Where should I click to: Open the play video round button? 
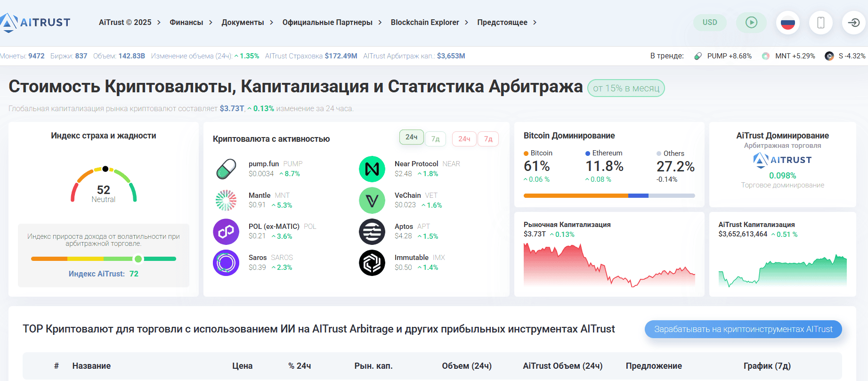(751, 23)
